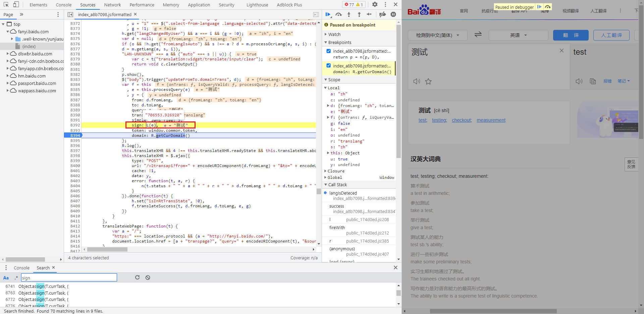Click the 意见反馈 feedback button
Image resolution: width=644 pixels, height=314 pixels.
[x=631, y=164]
